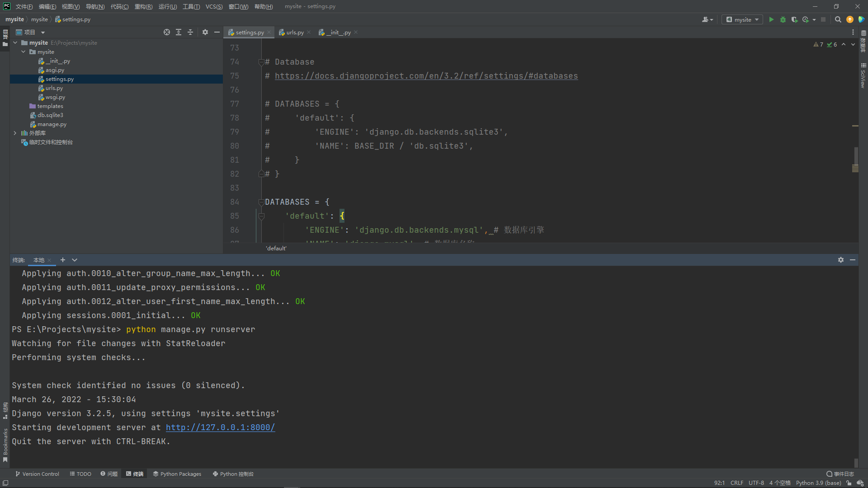Select Python 3.9 (base) interpreter widget
This screenshot has height=488, width=868.
coord(818,483)
